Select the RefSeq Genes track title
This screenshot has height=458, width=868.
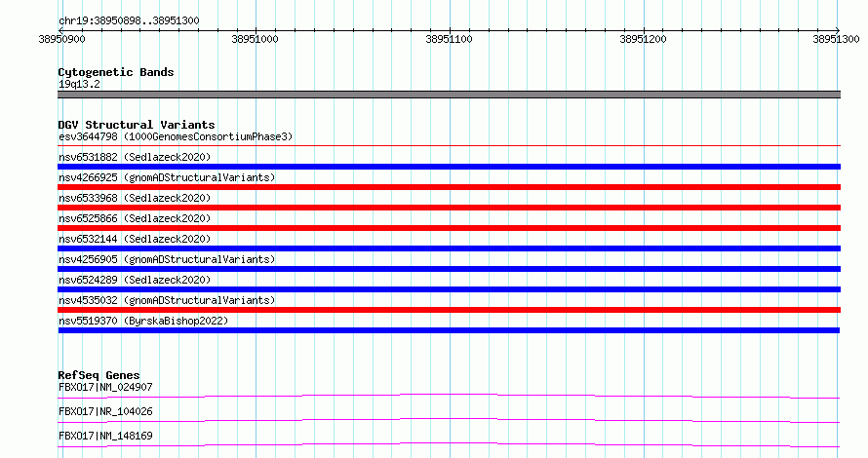coord(99,375)
